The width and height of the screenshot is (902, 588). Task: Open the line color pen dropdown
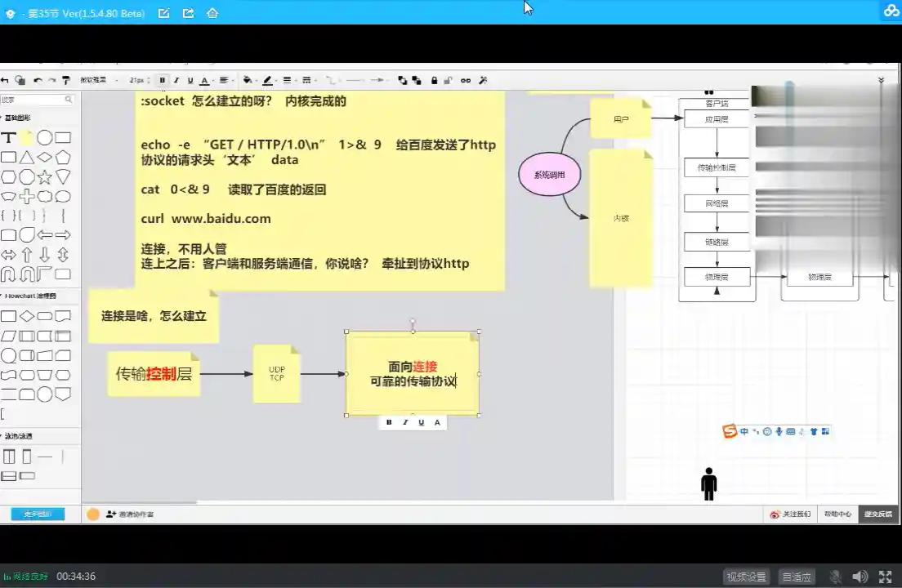pos(269,81)
